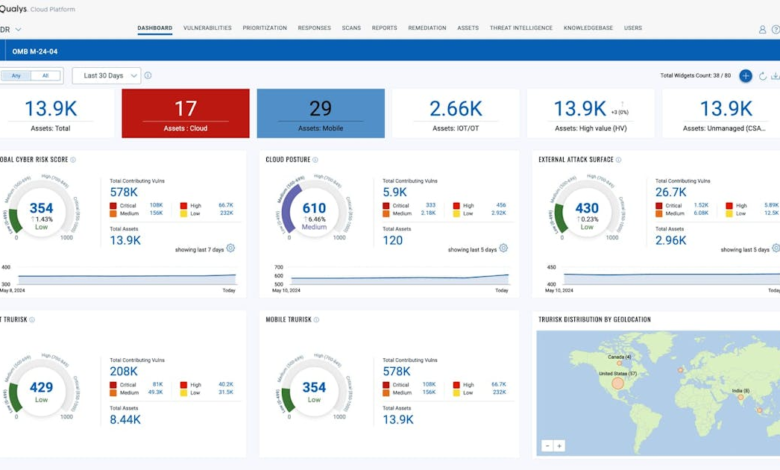Open the Assets: Unmanaged tile

pyautogui.click(x=721, y=113)
